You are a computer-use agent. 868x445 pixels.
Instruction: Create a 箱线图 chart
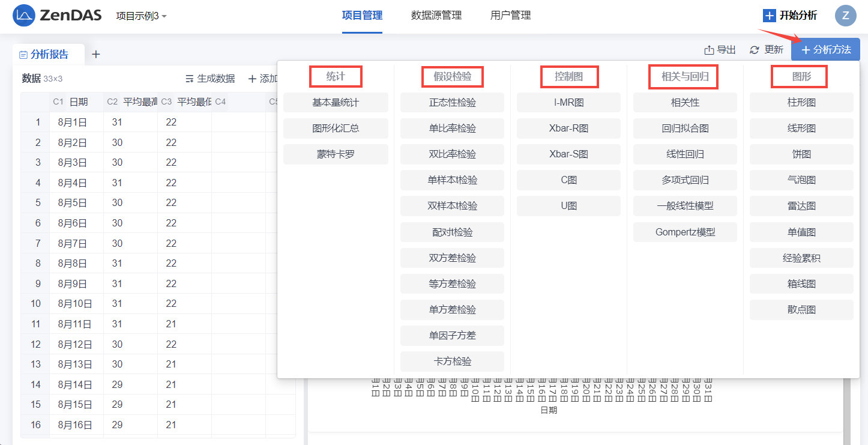[801, 284]
